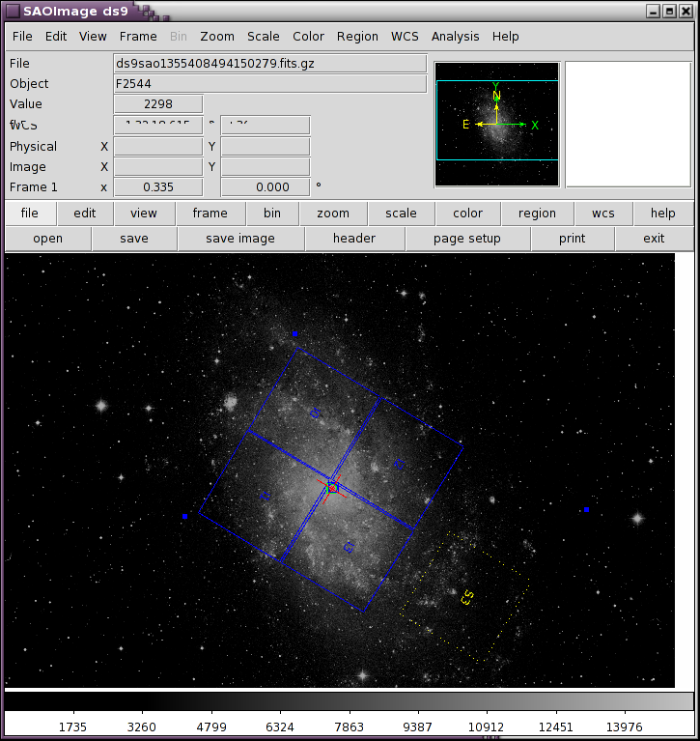The height and width of the screenshot is (741, 700).
Task: Open the File menu
Action: coord(22,37)
